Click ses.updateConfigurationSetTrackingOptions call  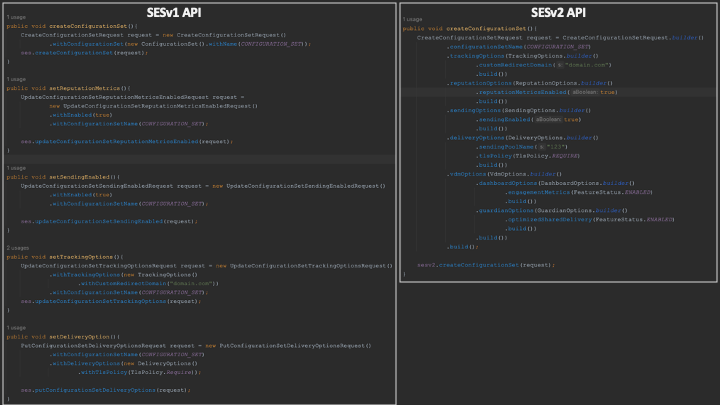(x=111, y=301)
